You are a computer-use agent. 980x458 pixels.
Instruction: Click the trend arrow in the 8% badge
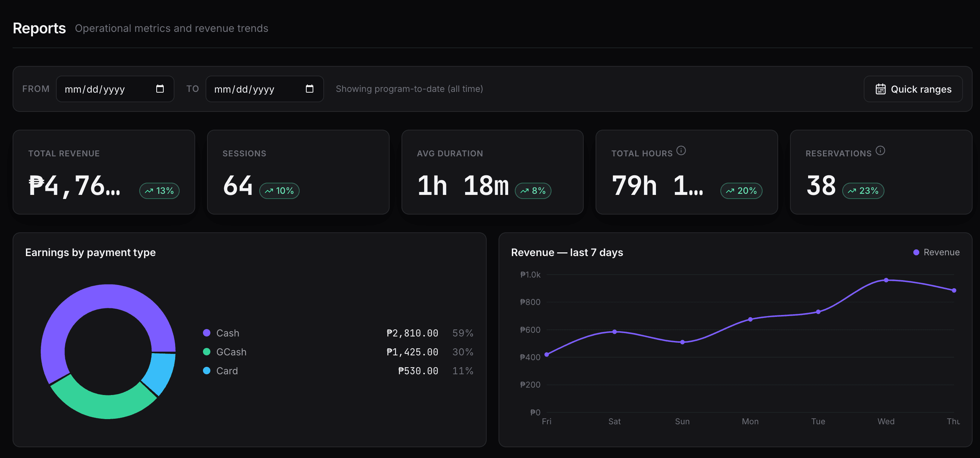[524, 191]
